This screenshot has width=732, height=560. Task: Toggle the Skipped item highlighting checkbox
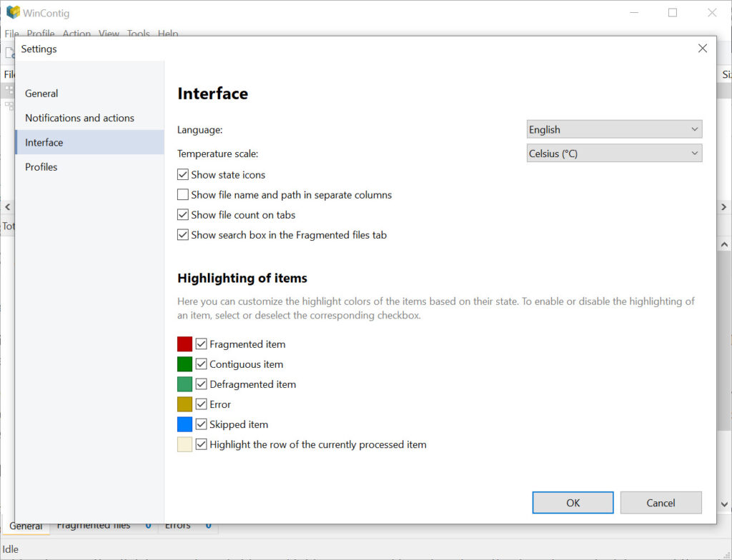(201, 424)
